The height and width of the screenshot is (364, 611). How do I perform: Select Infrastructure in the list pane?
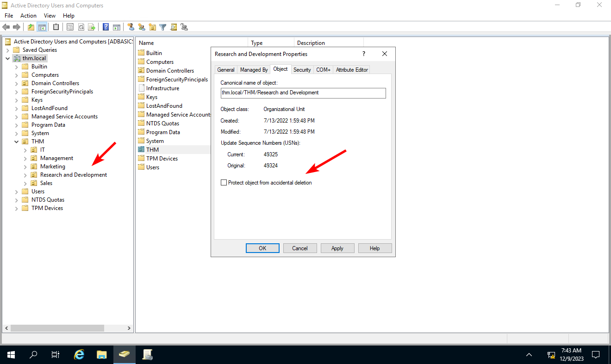click(162, 88)
